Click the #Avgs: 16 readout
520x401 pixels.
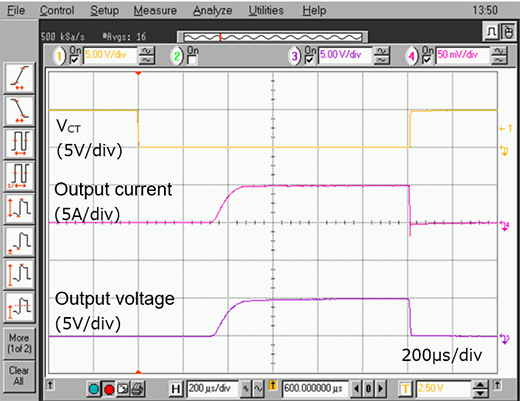coord(124,37)
